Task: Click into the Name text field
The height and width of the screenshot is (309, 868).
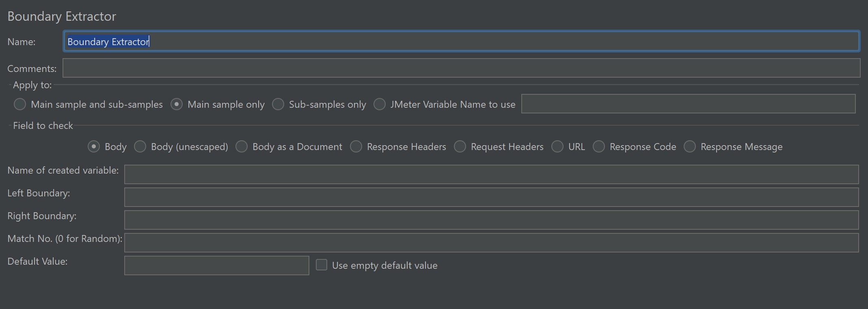Action: click(x=461, y=41)
